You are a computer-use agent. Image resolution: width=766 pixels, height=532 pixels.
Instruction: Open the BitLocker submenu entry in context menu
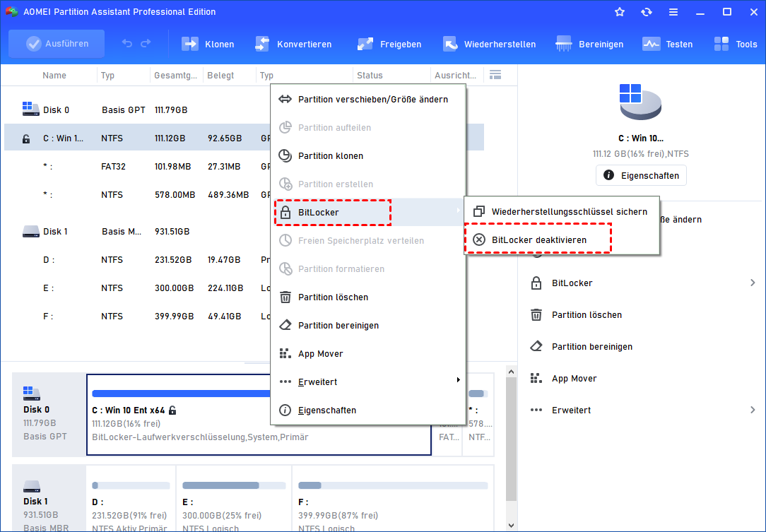(368, 212)
